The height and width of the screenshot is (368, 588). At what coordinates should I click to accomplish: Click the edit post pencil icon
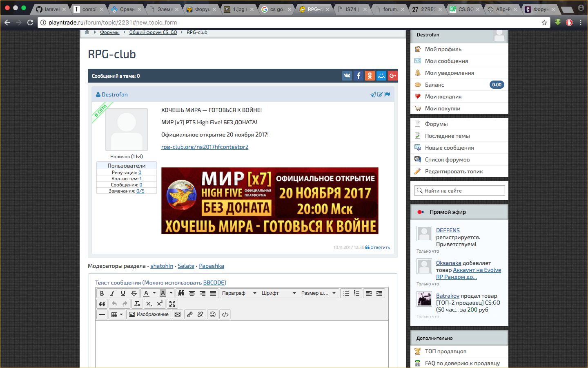pos(380,94)
